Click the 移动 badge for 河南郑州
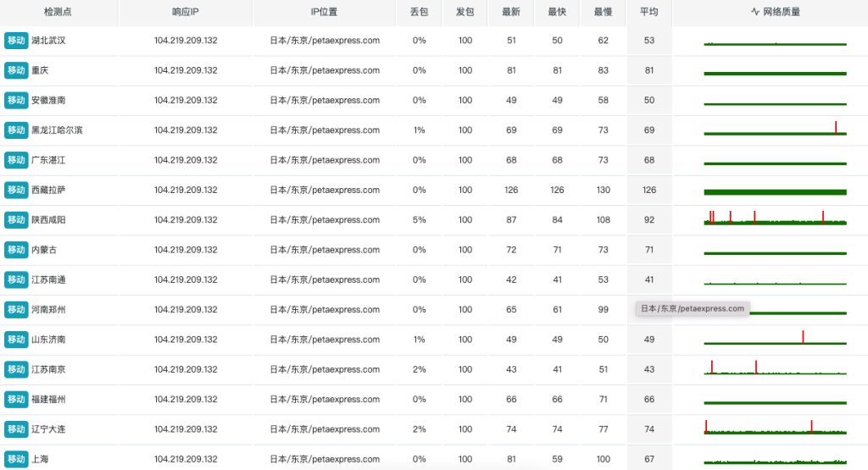Viewport: 868px width, 470px height. (16, 309)
